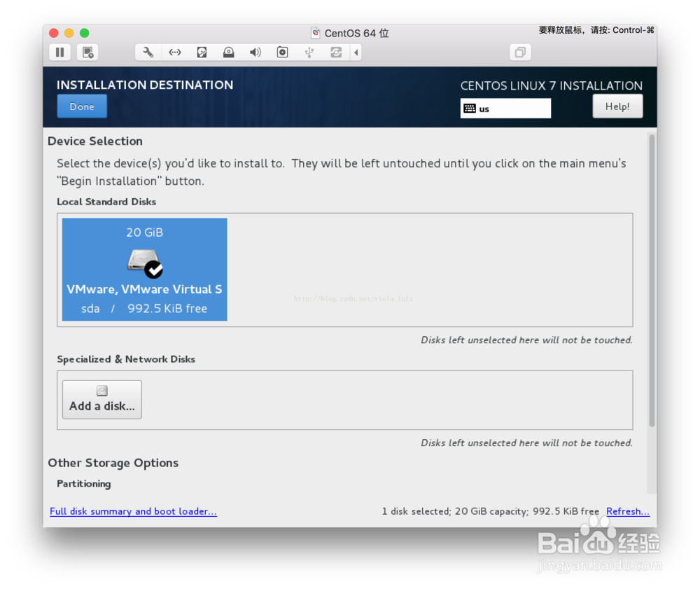700x589 pixels.
Task: Close the CentOS 64 window
Action: click(x=54, y=33)
